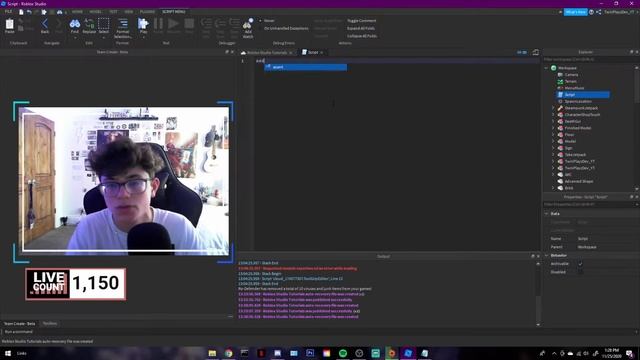Click the What's New button
This screenshot has width=640, height=360.
coord(576,12)
